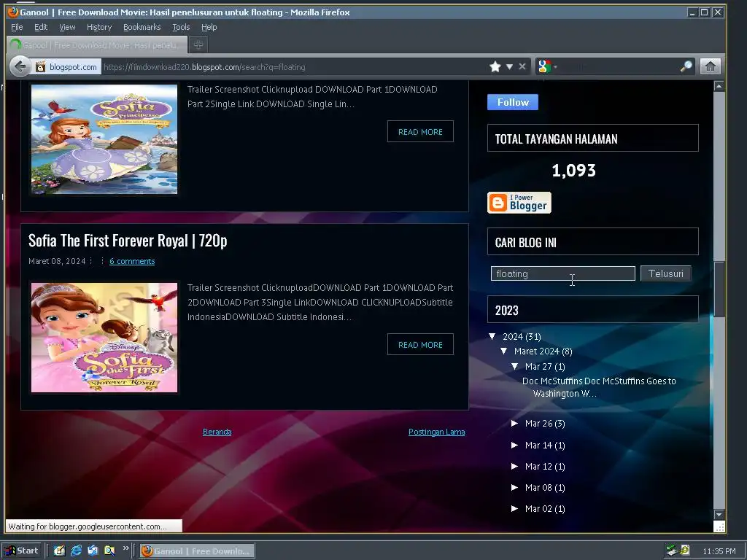
Task: Click the Sofia Forever Royal poster thumbnail
Action: [x=104, y=338]
